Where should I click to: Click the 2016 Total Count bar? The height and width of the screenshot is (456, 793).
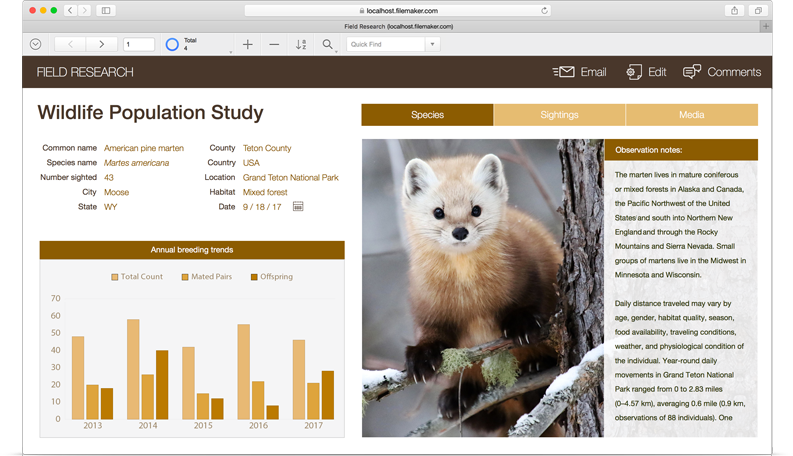pyautogui.click(x=244, y=372)
